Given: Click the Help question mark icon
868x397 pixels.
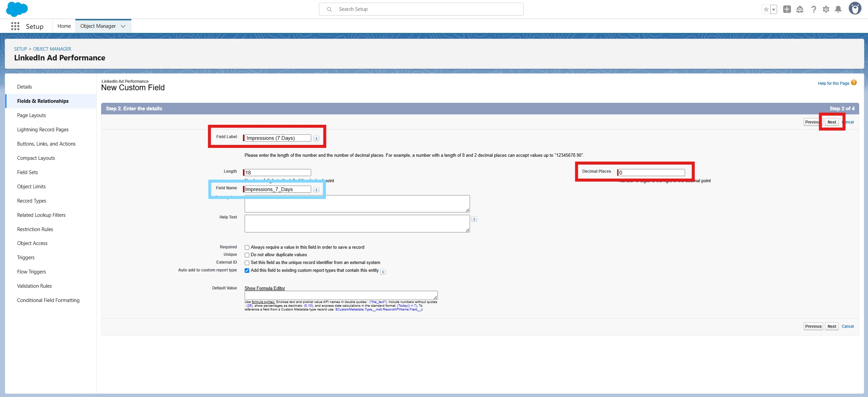Looking at the screenshot, I should [813, 9].
